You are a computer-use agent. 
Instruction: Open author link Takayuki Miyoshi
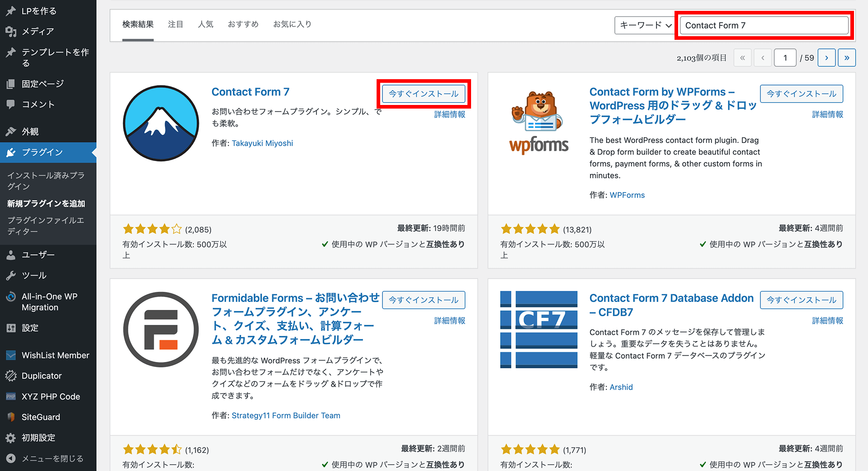[262, 143]
